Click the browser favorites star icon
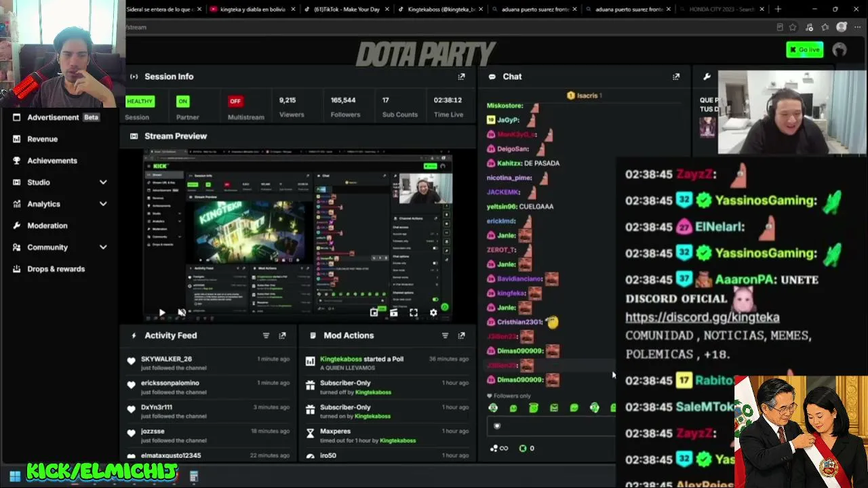Screen dimensions: 868x488 pos(794,27)
